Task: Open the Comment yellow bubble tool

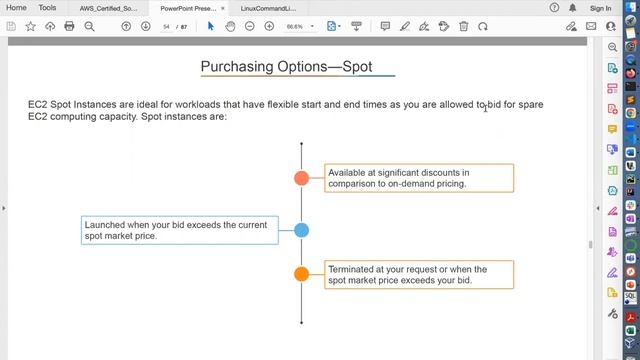Action: coord(612,129)
